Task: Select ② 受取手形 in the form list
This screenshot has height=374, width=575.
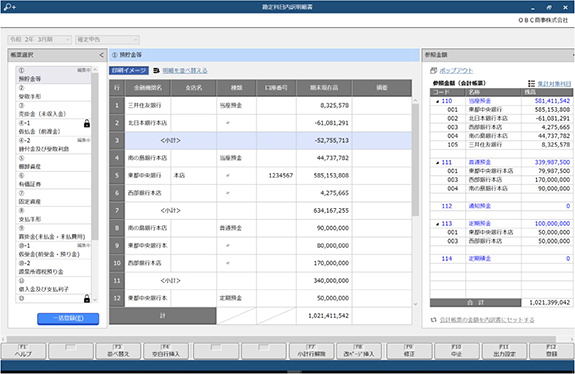Action: click(x=53, y=92)
